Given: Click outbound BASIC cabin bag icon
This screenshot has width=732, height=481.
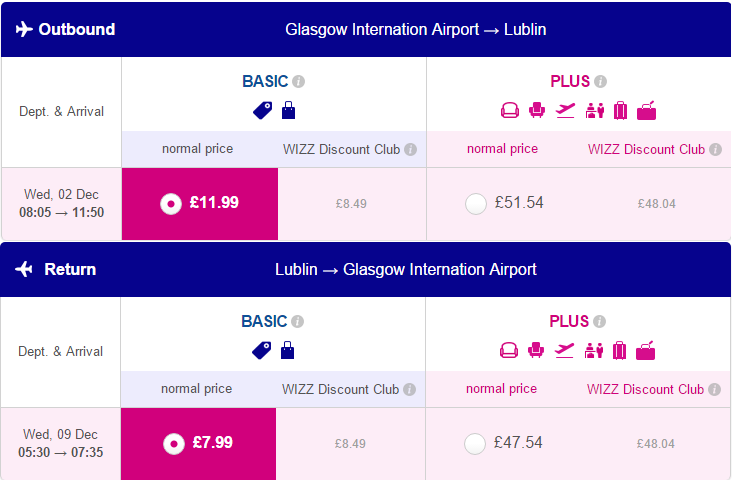Looking at the screenshot, I should [x=289, y=110].
